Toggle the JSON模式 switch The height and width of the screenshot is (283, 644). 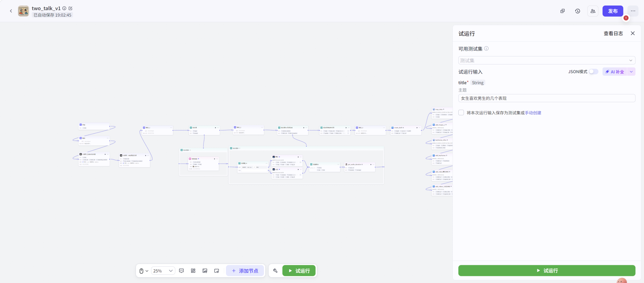[593, 72]
